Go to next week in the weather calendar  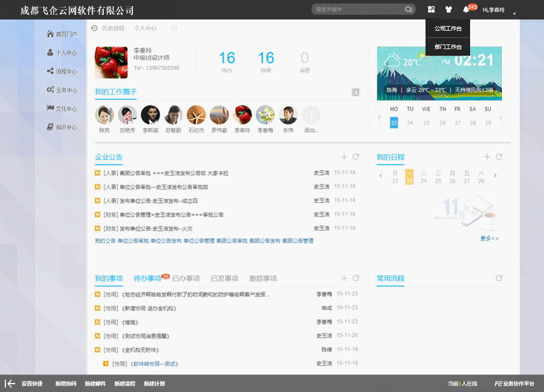[x=501, y=117]
